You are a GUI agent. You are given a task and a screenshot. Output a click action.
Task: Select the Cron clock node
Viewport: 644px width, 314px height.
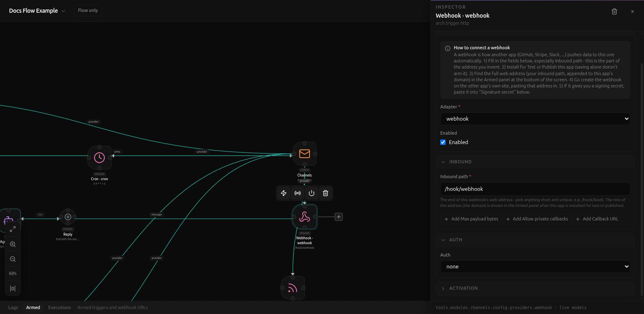(x=99, y=158)
